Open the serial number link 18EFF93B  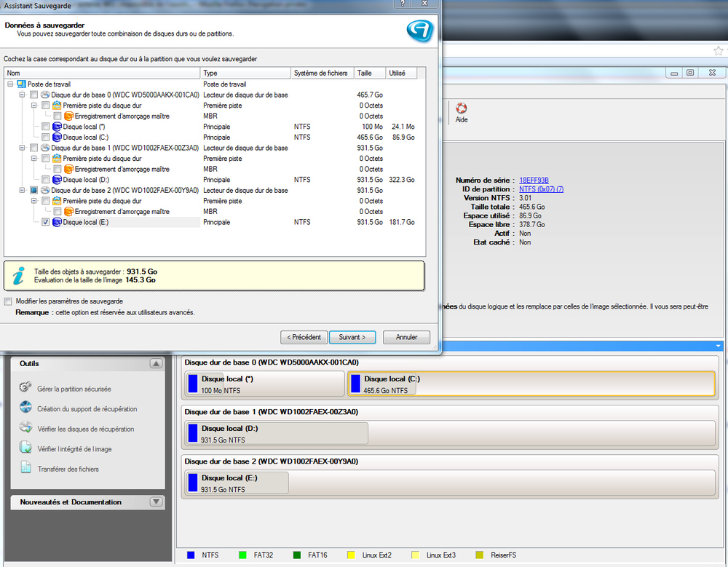point(534,180)
